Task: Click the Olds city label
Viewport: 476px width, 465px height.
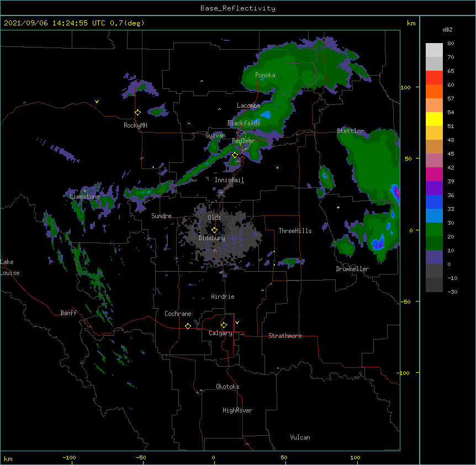Action: coord(214,218)
